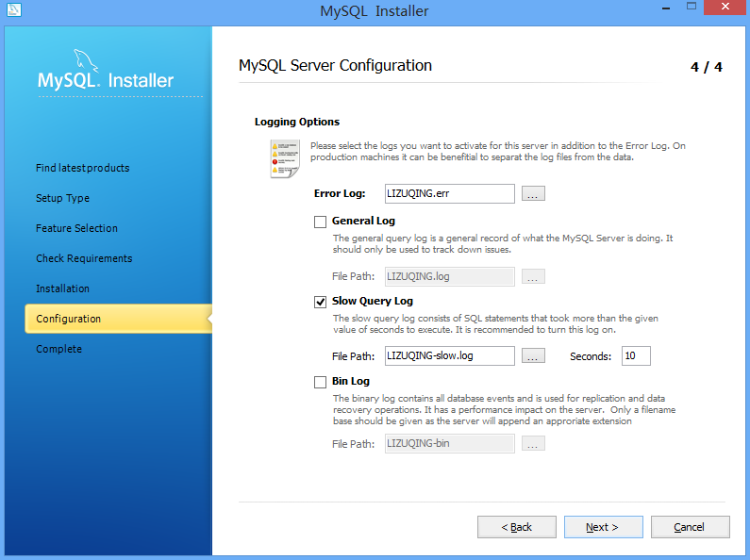Browse for the General Log file path
The image size is (750, 560).
tap(533, 276)
